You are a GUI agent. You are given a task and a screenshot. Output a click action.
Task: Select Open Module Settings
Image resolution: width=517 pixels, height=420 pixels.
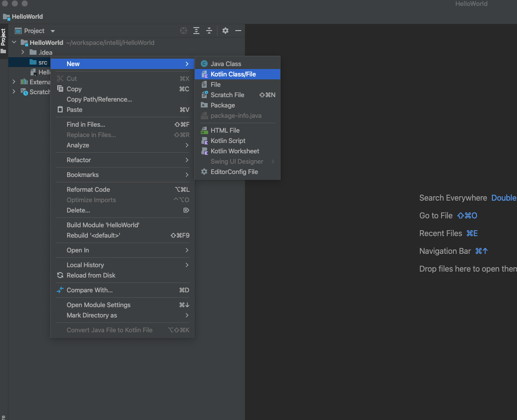pyautogui.click(x=123, y=305)
